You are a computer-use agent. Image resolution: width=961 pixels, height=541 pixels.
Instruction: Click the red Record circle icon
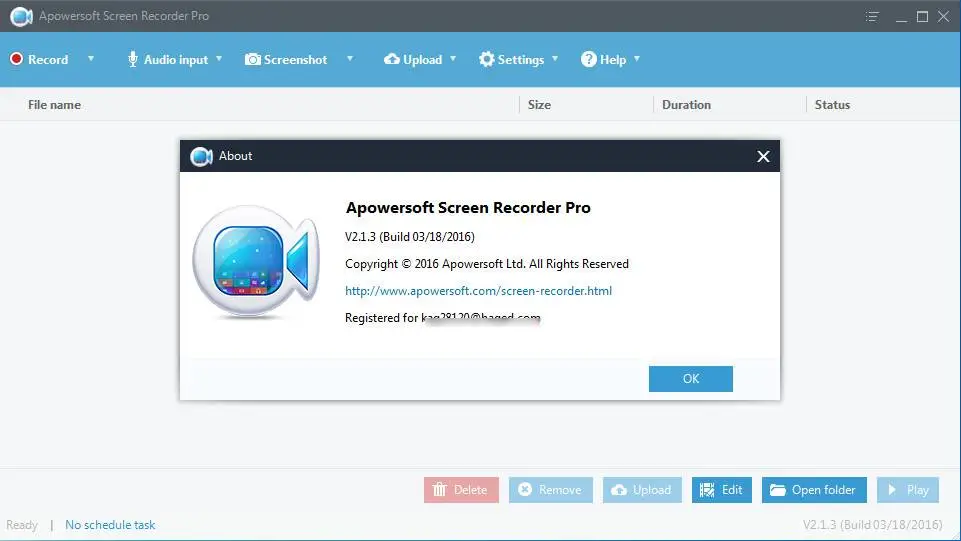[17, 59]
